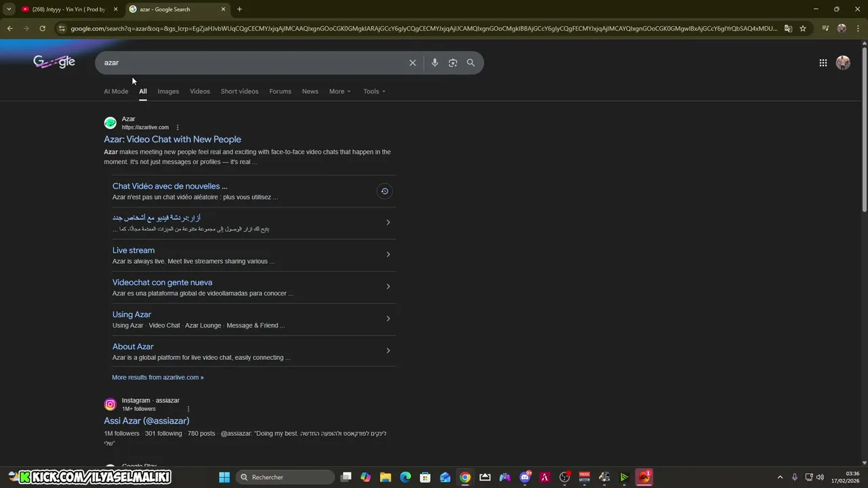The height and width of the screenshot is (488, 868).
Task: Click the azar search input field
Action: tap(251, 62)
